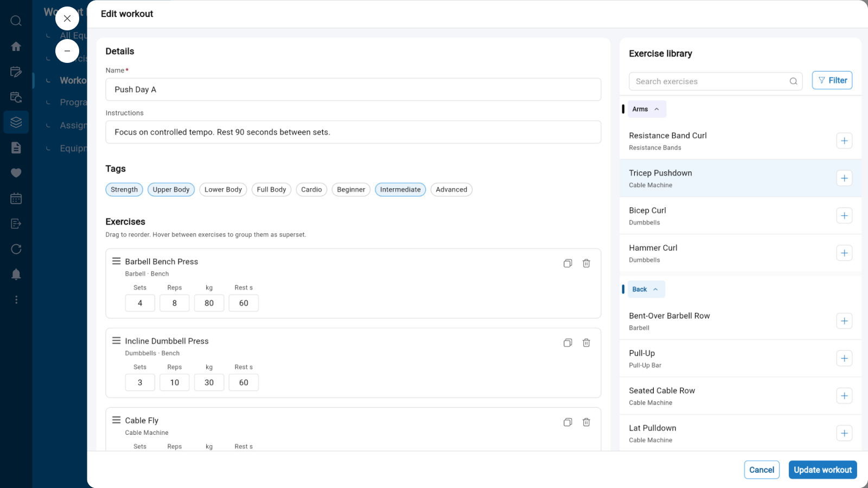Viewport: 868px width, 488px height.
Task: Toggle the Strength tag
Action: (124, 190)
